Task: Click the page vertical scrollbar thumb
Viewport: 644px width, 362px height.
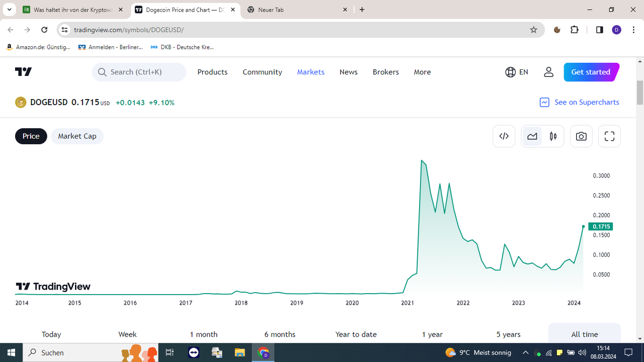Action: (640, 93)
